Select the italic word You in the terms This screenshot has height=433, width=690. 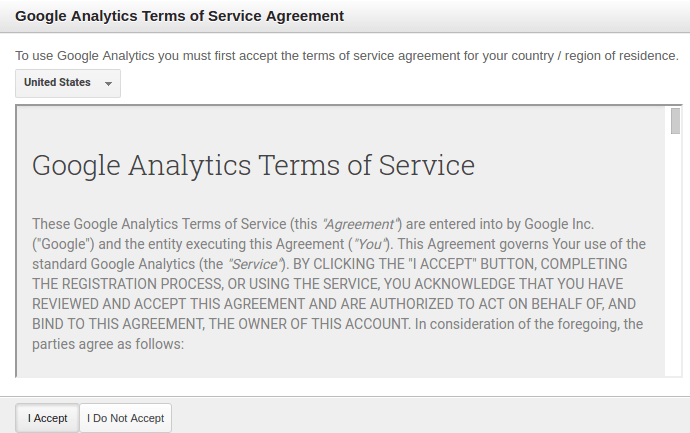pyautogui.click(x=370, y=244)
